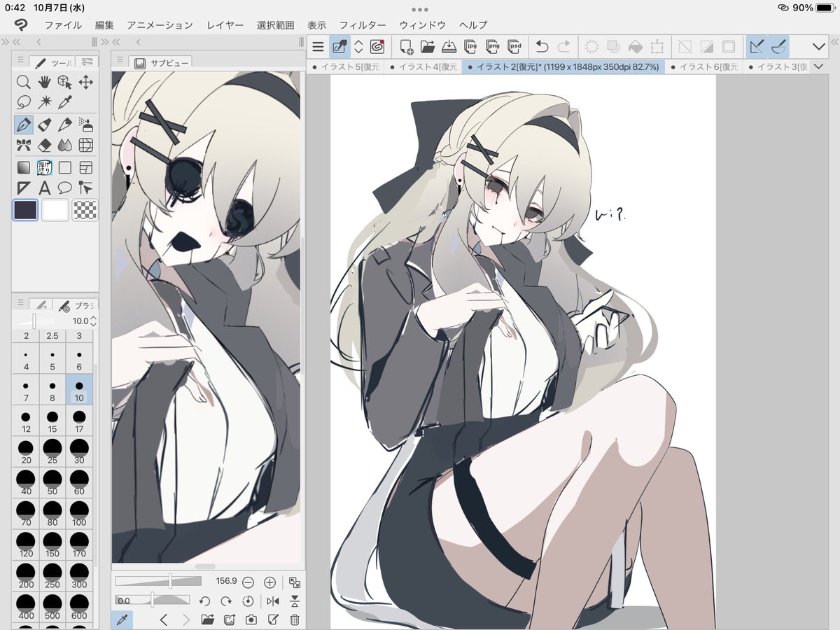Viewport: 840px width, 630px height.
Task: Select the Airbrush tool
Action: [86, 125]
